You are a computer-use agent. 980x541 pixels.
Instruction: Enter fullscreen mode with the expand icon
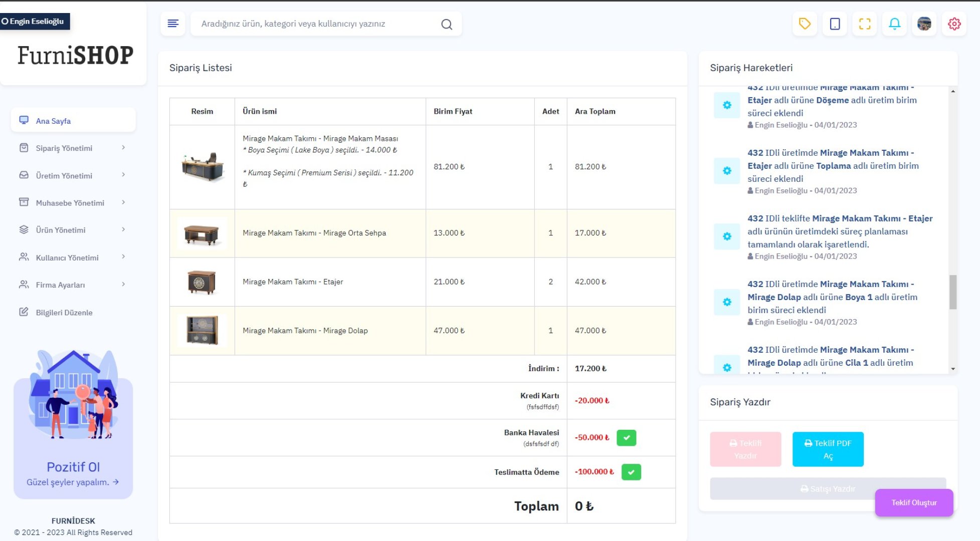(865, 24)
